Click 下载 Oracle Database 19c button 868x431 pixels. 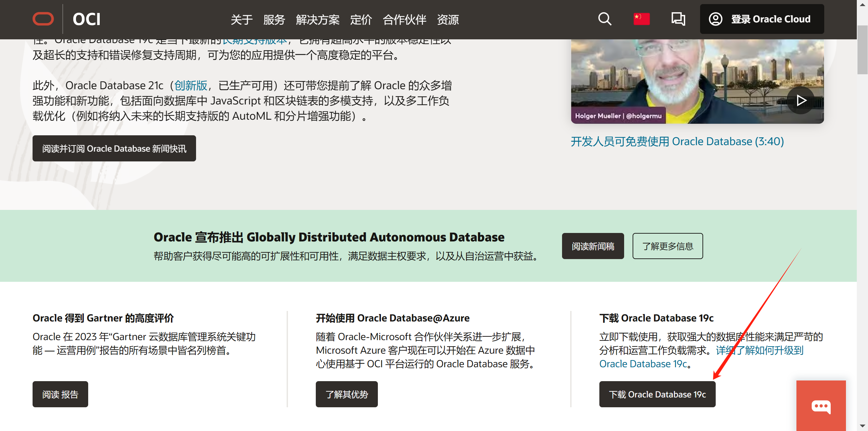(x=657, y=394)
